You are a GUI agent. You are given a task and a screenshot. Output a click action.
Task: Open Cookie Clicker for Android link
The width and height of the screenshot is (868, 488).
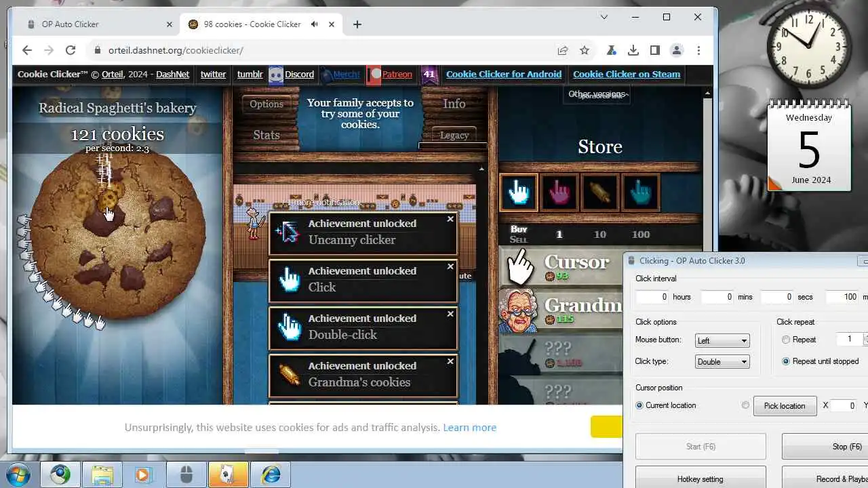click(504, 75)
